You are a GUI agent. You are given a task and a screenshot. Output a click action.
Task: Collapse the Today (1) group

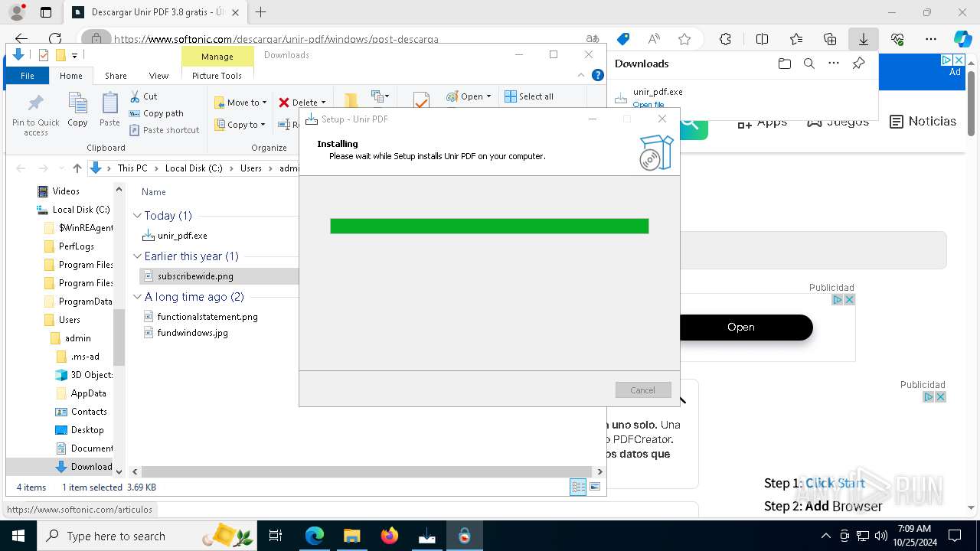pyautogui.click(x=137, y=216)
